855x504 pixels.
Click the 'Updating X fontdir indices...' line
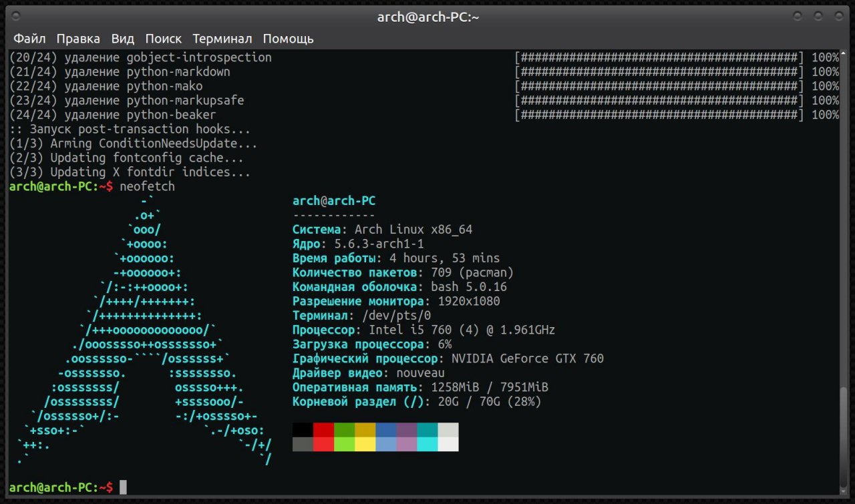[130, 172]
